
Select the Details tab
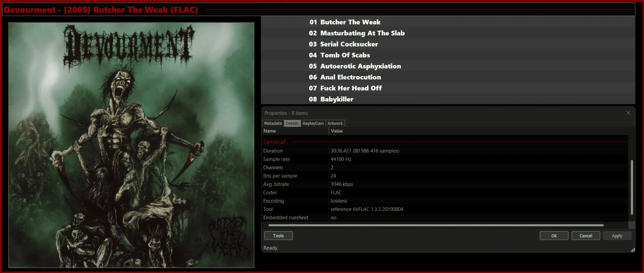292,123
